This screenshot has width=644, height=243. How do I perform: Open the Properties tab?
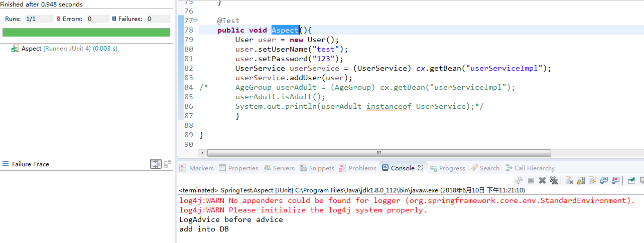tap(238, 168)
